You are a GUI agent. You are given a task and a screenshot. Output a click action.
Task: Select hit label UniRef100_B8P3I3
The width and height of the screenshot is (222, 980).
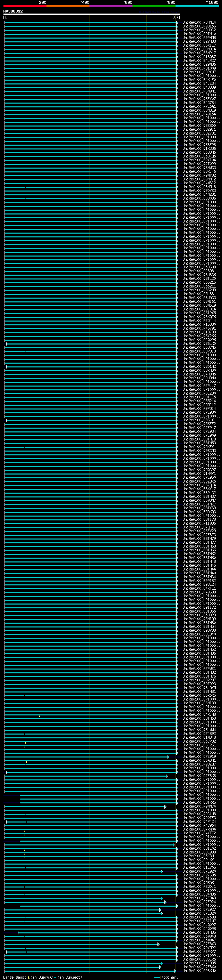click(x=199, y=351)
